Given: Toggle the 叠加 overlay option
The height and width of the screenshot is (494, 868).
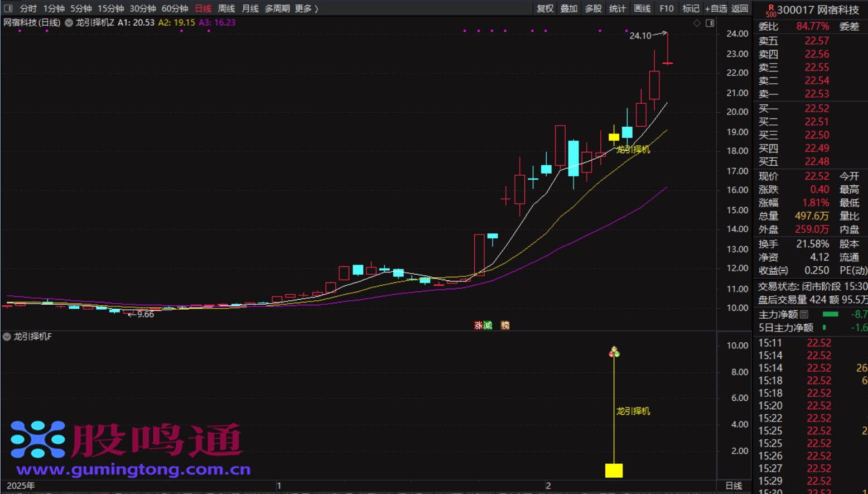Looking at the screenshot, I should point(569,8).
